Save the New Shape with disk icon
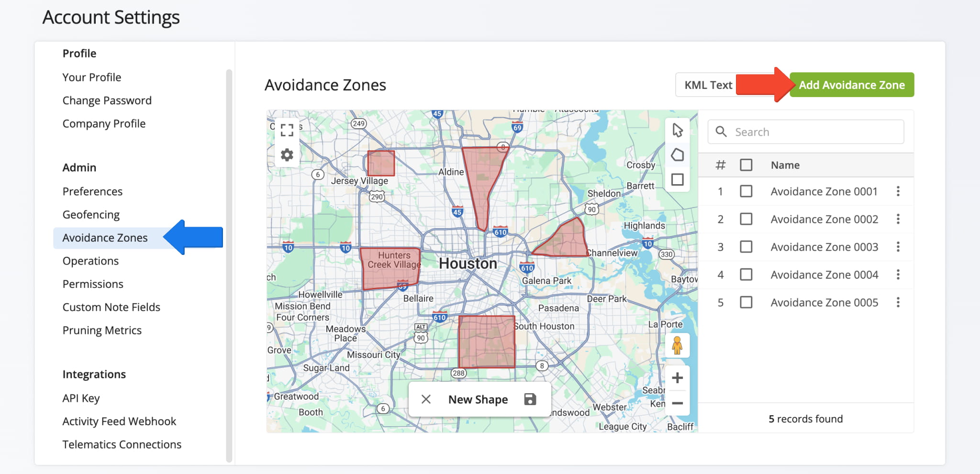 tap(530, 399)
